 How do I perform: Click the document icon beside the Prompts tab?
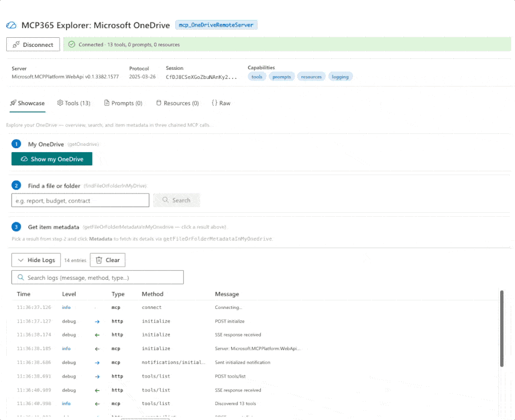(106, 103)
